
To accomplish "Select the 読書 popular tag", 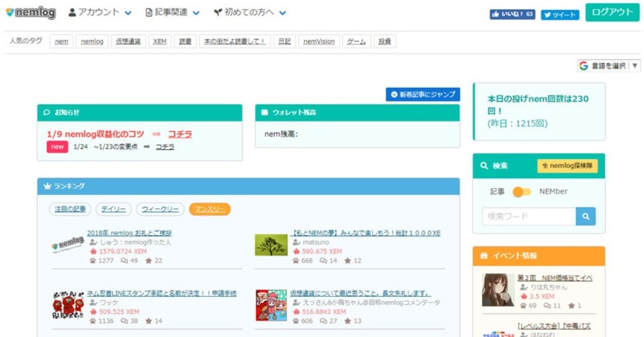I will (186, 42).
